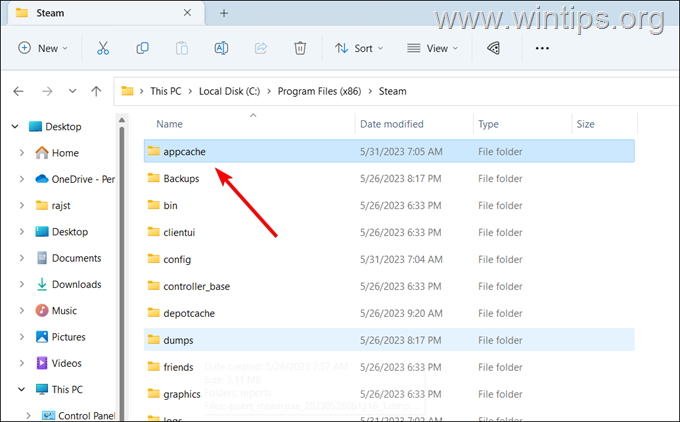Image resolution: width=680 pixels, height=422 pixels.
Task: Go up one folder level
Action: [x=96, y=91]
